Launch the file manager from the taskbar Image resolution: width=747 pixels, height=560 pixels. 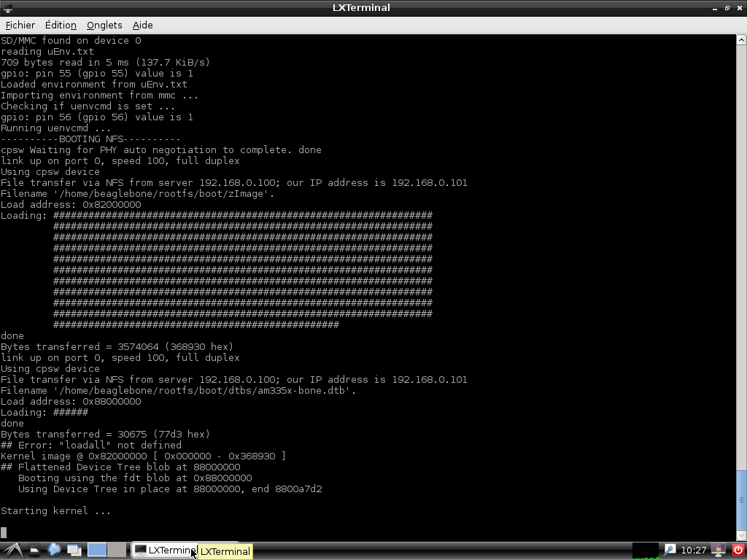pos(34,551)
